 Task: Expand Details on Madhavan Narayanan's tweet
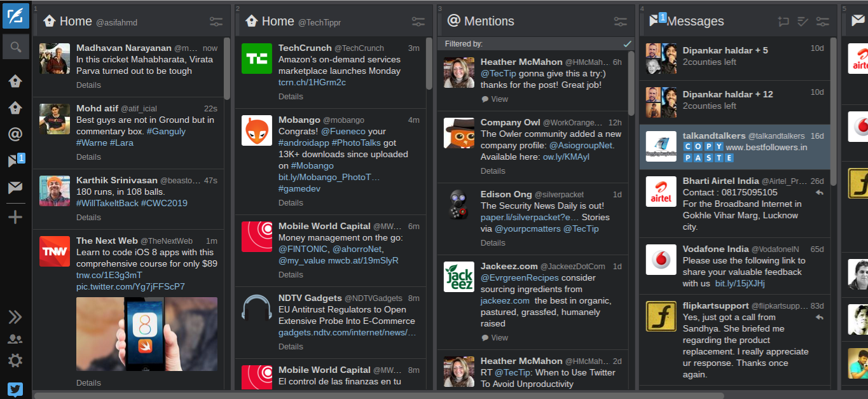(x=88, y=85)
